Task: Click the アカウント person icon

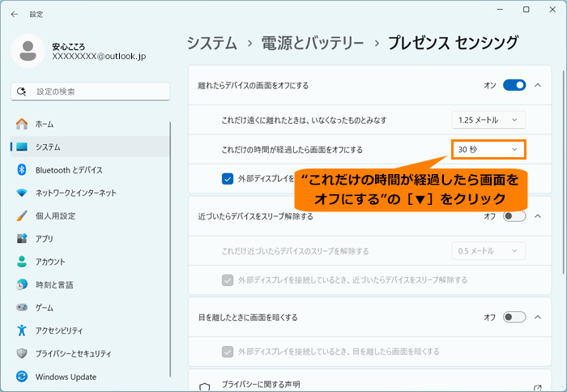Action: pyautogui.click(x=22, y=262)
